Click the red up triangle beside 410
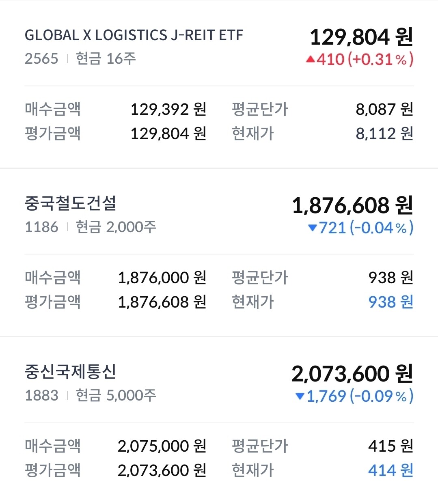 click(311, 60)
